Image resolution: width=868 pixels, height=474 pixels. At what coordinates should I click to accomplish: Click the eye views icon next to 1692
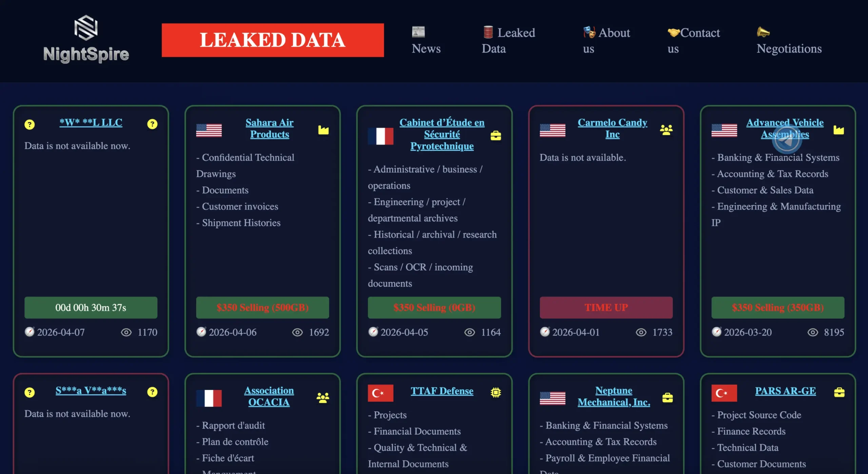[297, 332]
